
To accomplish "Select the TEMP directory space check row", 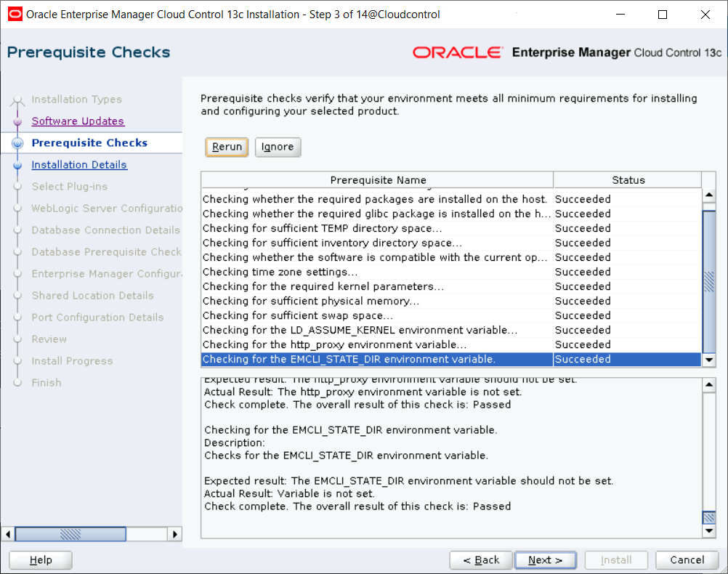I will tap(450, 228).
